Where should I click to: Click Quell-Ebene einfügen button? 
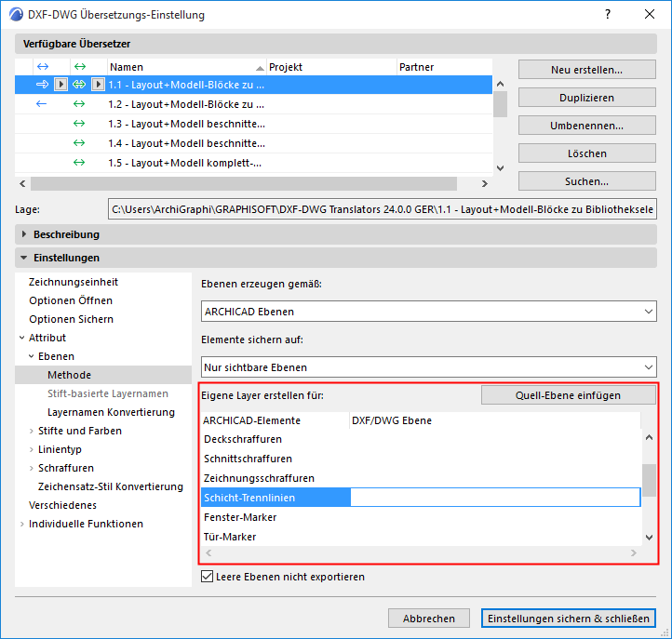click(x=569, y=395)
